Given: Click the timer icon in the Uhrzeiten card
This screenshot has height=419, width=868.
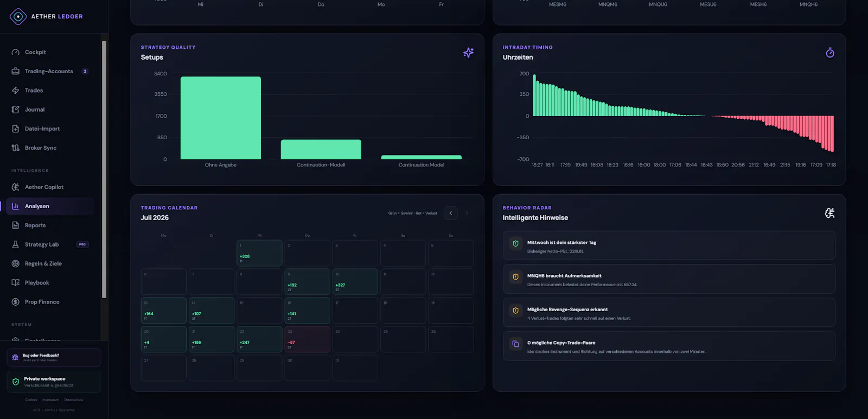Looking at the screenshot, I should click(830, 53).
